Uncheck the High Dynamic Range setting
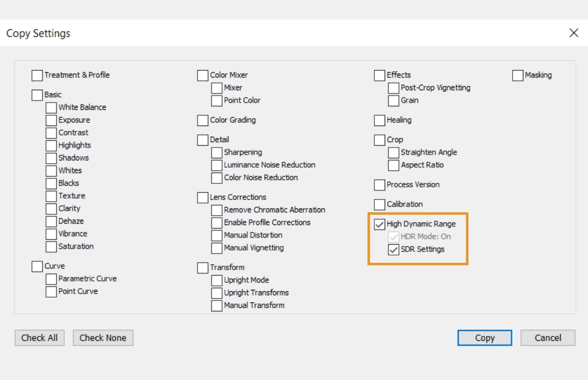Image resolution: width=588 pixels, height=380 pixels. pyautogui.click(x=379, y=224)
